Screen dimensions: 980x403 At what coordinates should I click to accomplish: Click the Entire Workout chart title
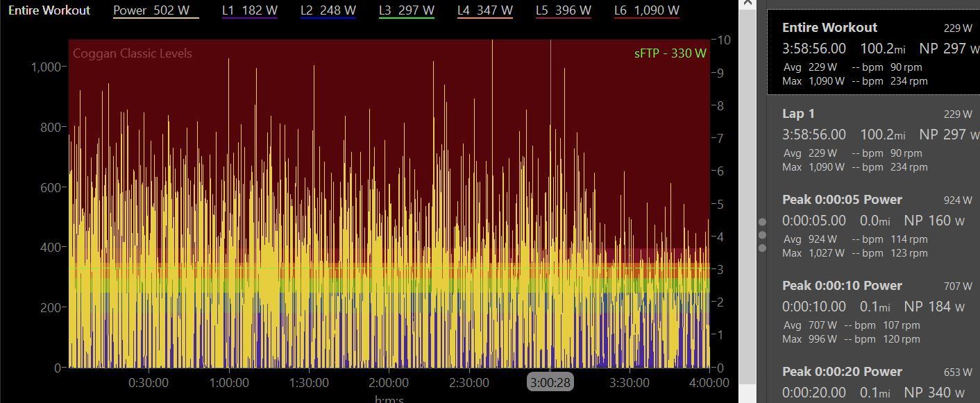click(x=49, y=10)
